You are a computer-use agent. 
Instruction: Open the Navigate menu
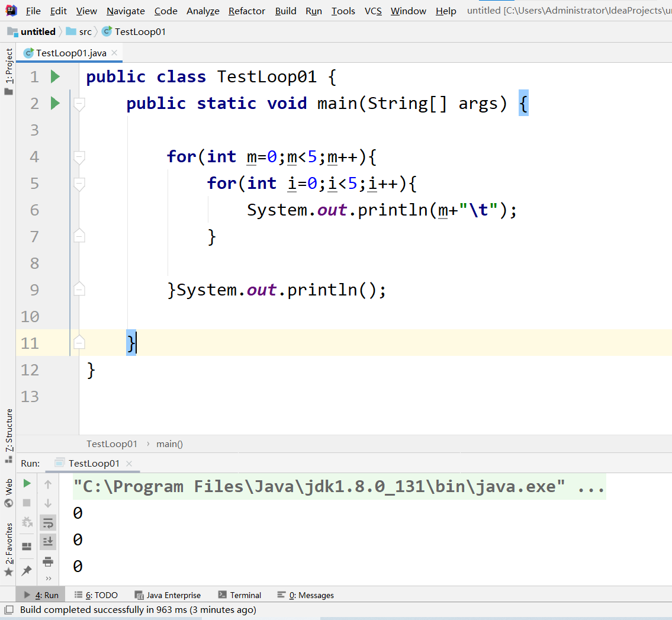(x=126, y=11)
